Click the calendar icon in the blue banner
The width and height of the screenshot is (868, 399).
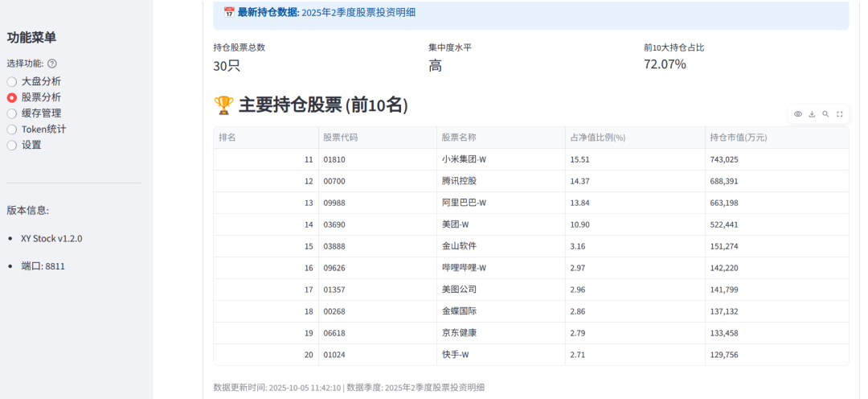point(228,13)
